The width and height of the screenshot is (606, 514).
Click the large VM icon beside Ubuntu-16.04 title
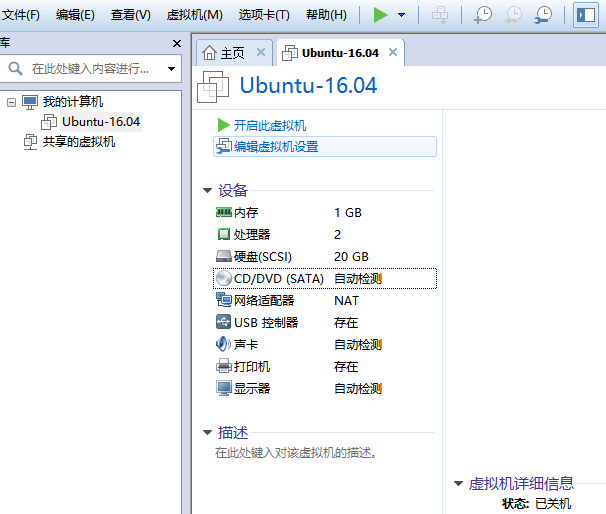(213, 87)
